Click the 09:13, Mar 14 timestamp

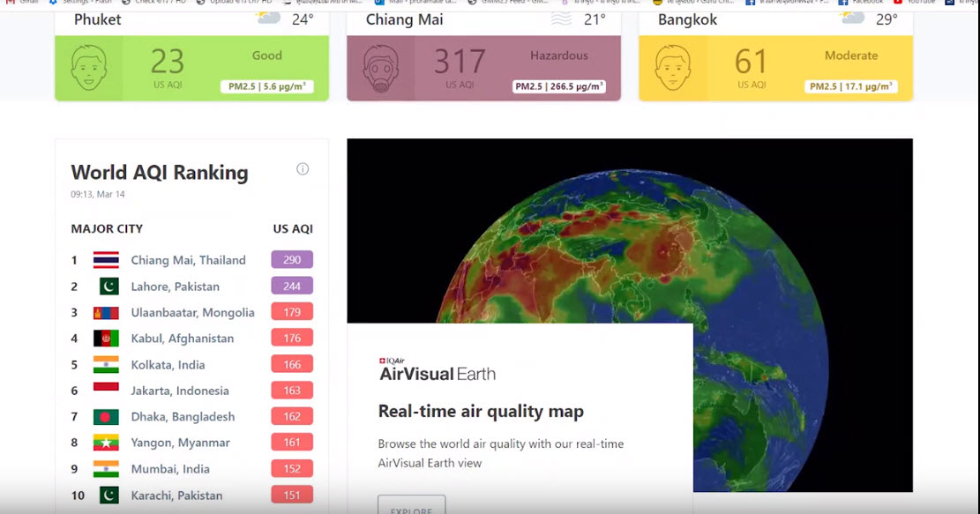click(x=98, y=194)
